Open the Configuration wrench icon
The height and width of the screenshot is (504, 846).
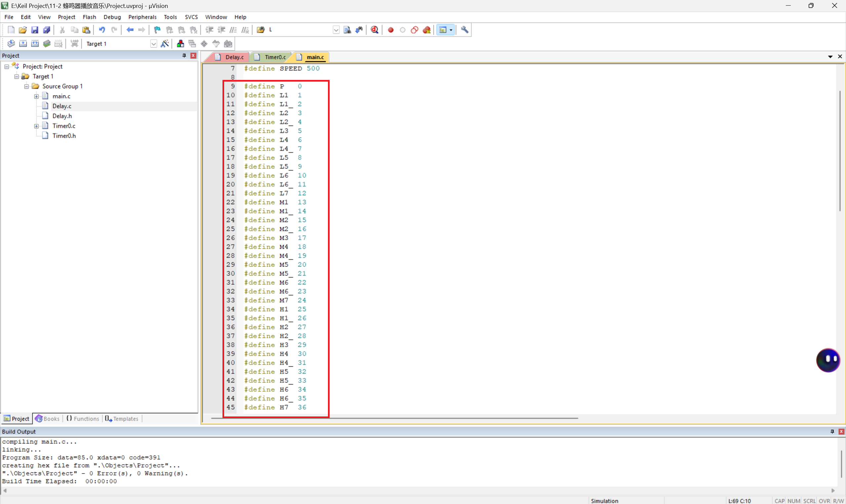click(464, 30)
